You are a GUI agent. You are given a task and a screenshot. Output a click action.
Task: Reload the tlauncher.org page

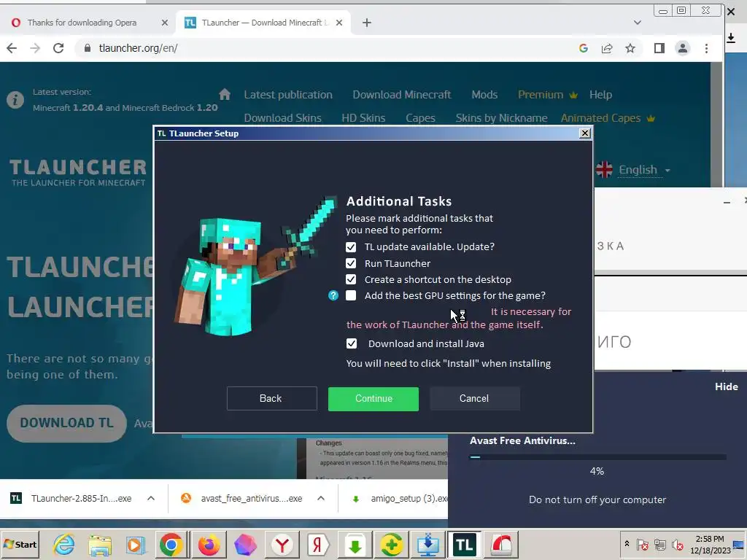click(58, 48)
